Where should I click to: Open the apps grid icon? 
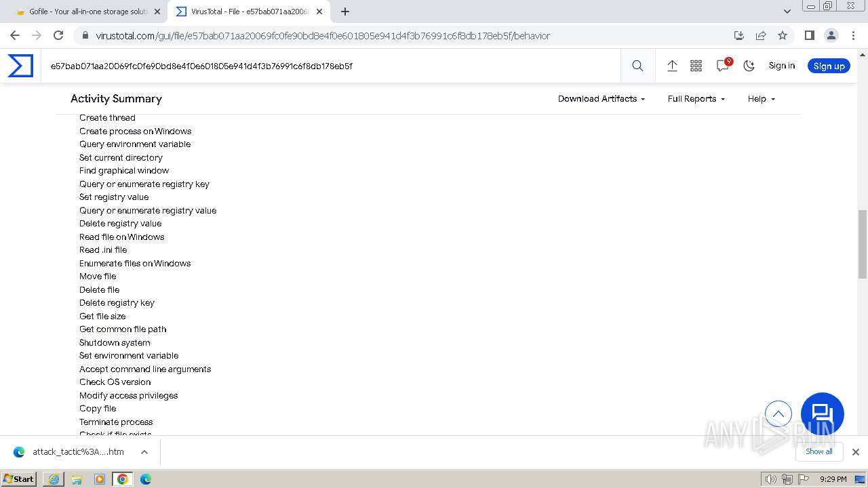(x=696, y=66)
